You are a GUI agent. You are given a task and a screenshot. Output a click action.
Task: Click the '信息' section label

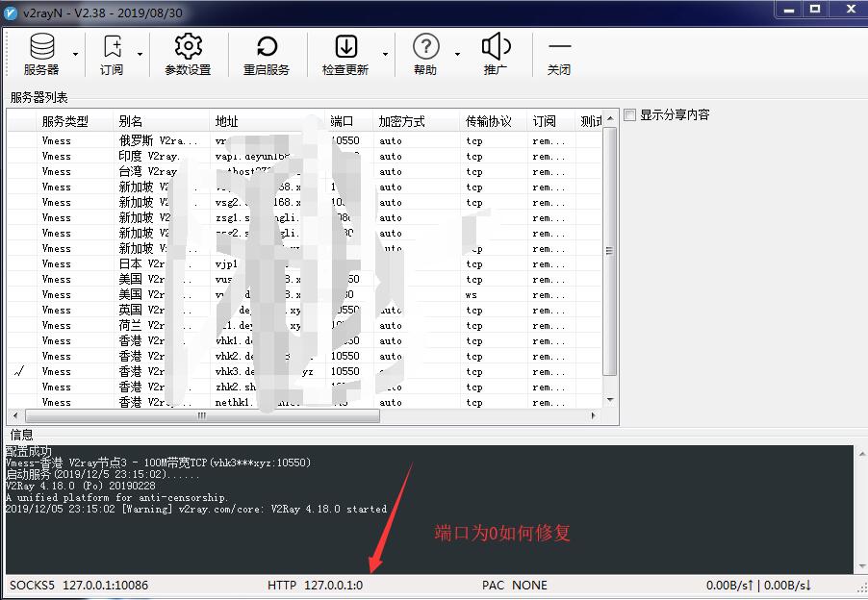(x=21, y=435)
